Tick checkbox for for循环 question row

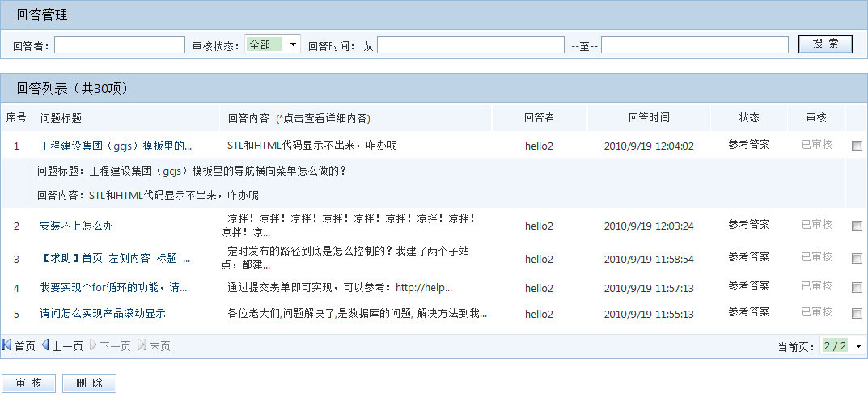[x=857, y=288]
